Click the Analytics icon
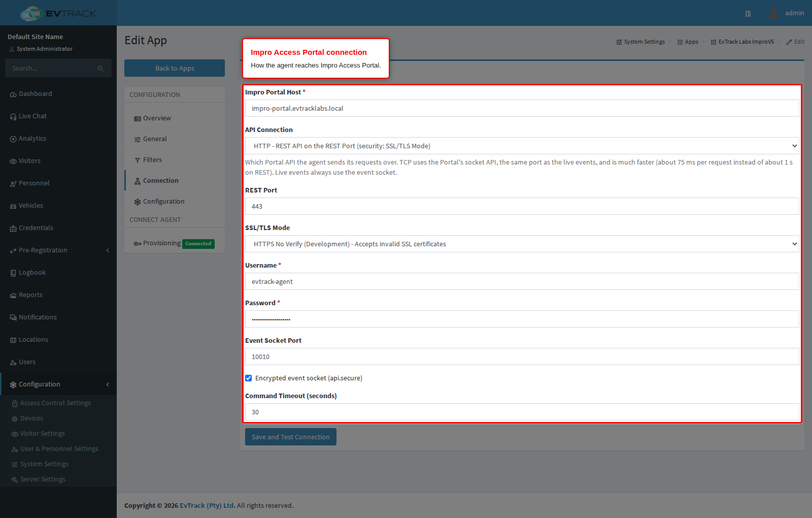 [13, 139]
